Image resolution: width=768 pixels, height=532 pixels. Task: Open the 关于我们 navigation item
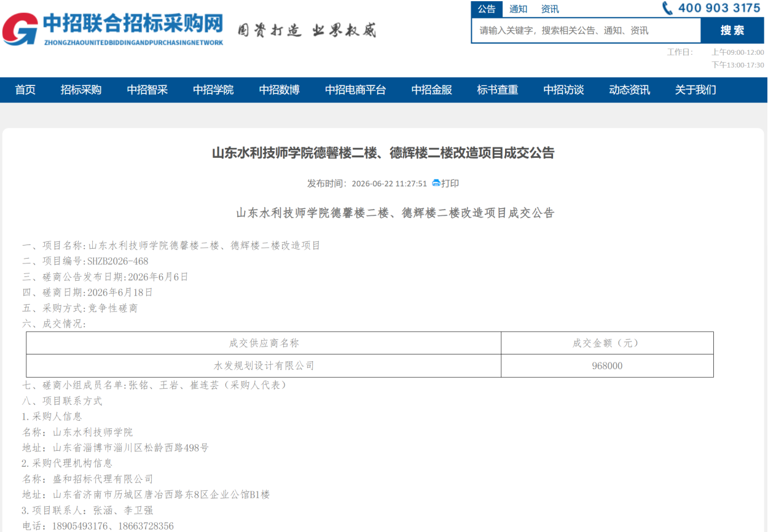point(696,90)
